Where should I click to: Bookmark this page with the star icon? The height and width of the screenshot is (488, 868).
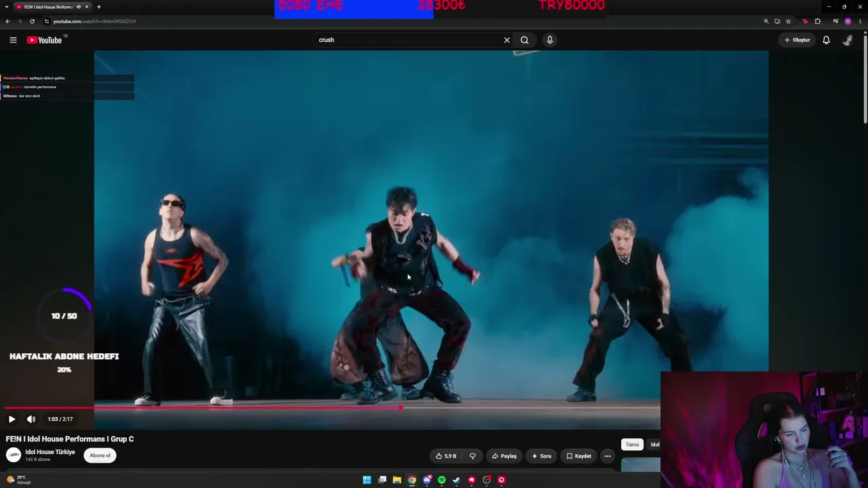(788, 21)
